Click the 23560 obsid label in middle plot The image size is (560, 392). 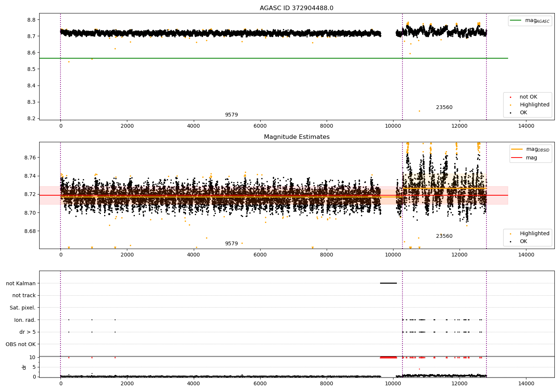[444, 236]
